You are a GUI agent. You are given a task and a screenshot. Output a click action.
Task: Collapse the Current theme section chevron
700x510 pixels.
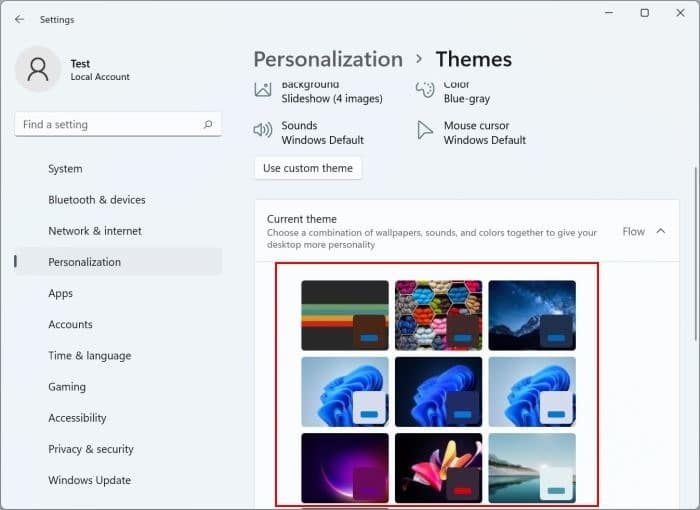(661, 231)
